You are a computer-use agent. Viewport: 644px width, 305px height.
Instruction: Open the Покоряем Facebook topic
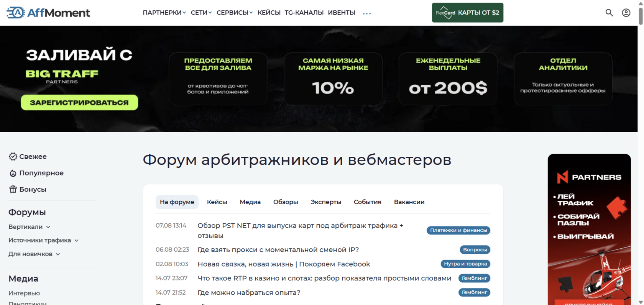click(284, 264)
